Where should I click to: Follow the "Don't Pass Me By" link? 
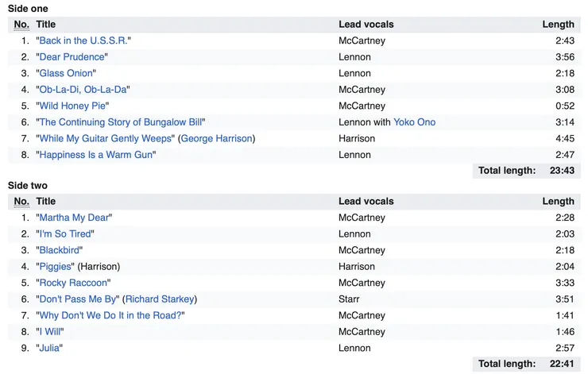point(78,299)
